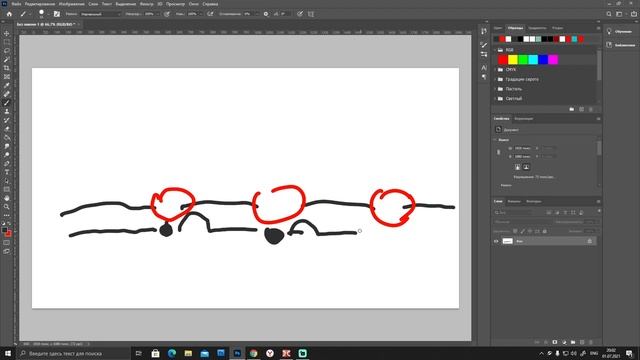This screenshot has width=640, height=360.
Task: Toggle lock image pixels brush icon
Action: click(x=522, y=231)
